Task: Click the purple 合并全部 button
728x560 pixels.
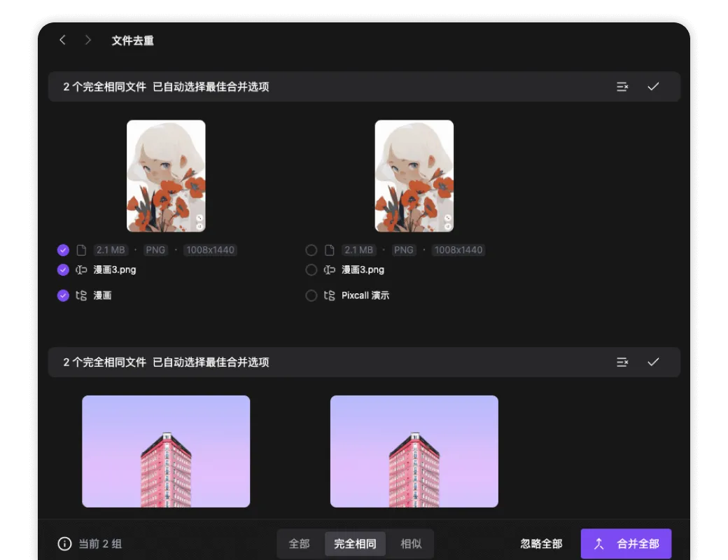Action: (x=626, y=544)
